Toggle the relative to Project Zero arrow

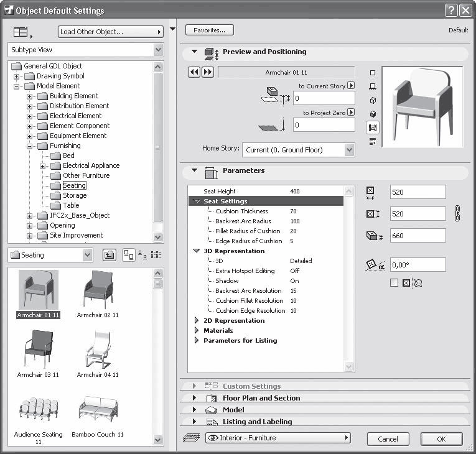351,113
